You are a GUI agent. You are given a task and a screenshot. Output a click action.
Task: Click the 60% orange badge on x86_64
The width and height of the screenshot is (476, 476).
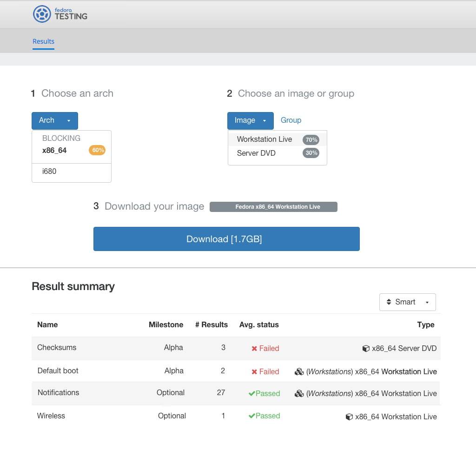click(x=97, y=150)
